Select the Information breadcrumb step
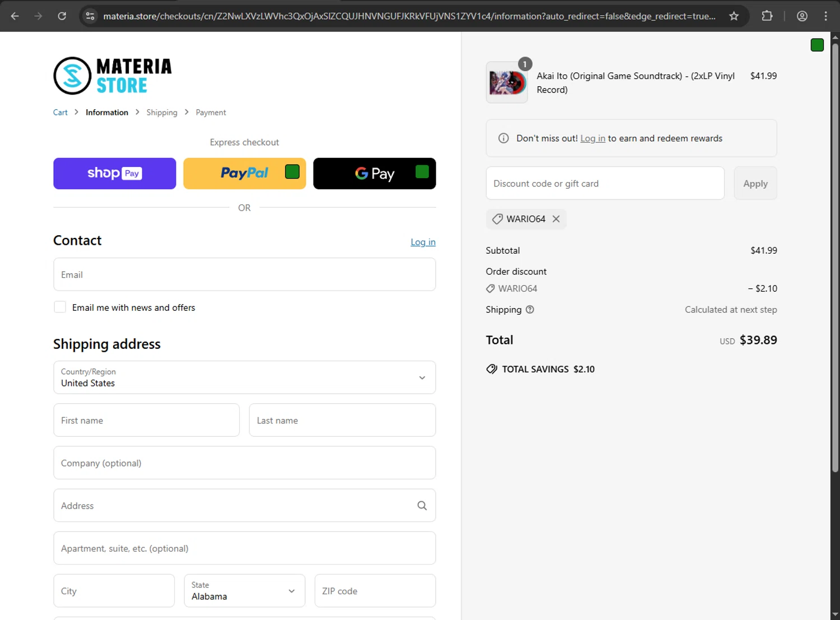Viewport: 840px width, 620px height. 107,113
